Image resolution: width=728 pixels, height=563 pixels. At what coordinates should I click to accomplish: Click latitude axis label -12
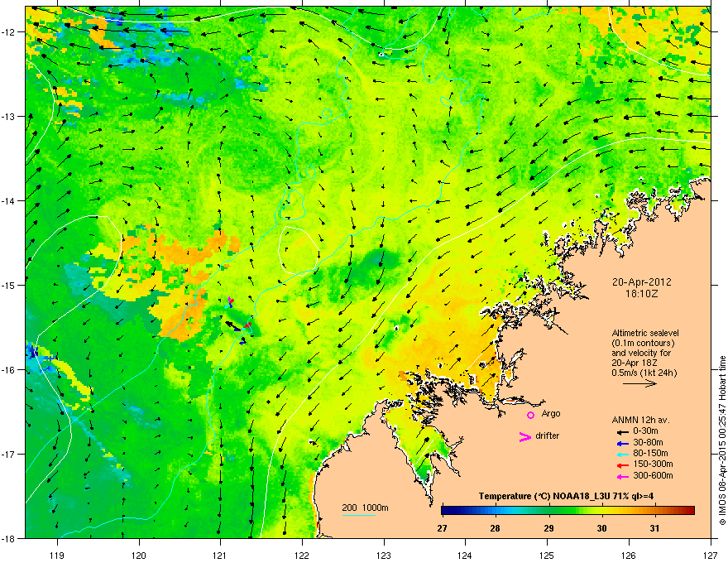[8, 31]
